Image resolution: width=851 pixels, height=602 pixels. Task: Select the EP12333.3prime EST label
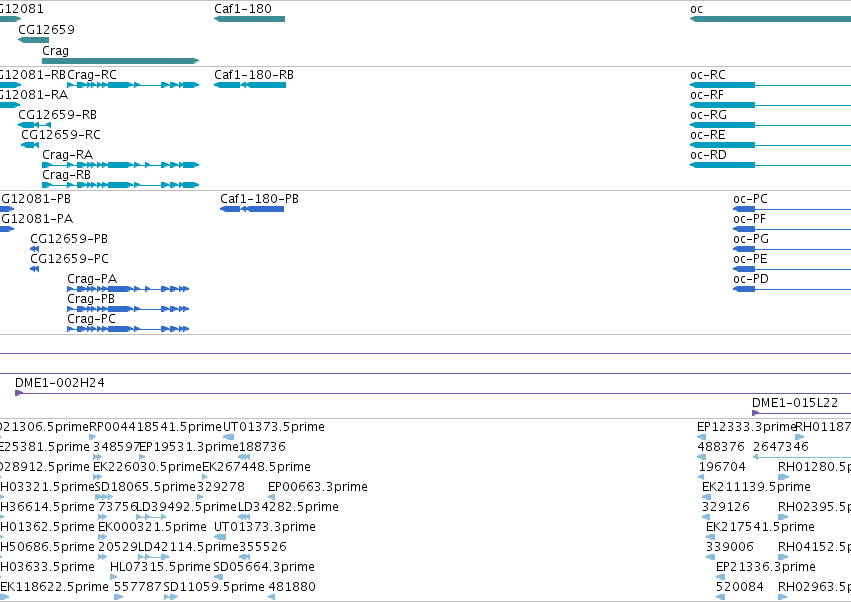coord(746,427)
